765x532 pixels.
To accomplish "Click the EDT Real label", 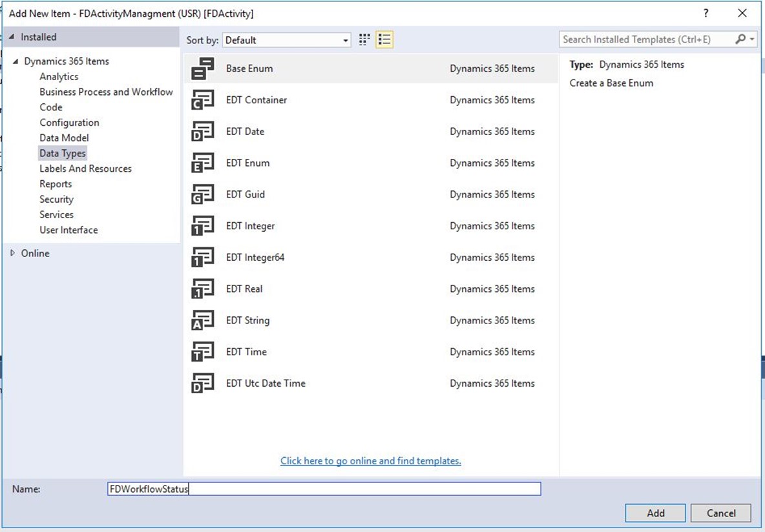I will (244, 289).
